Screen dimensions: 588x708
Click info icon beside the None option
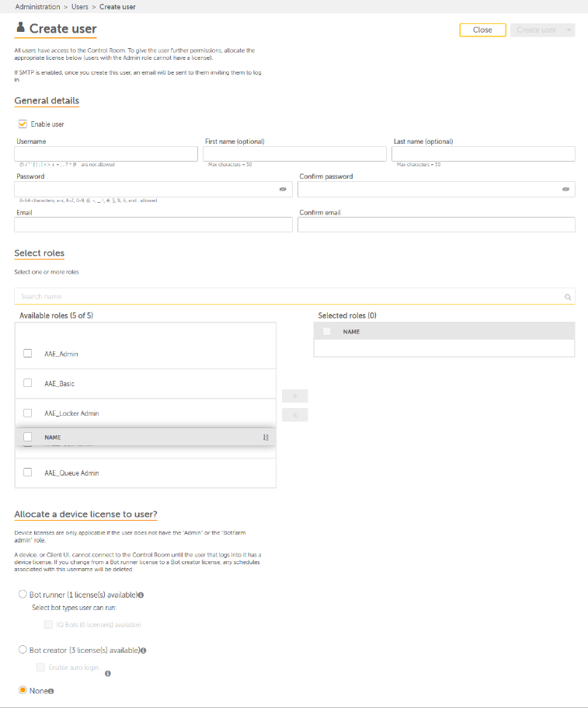(x=50, y=690)
